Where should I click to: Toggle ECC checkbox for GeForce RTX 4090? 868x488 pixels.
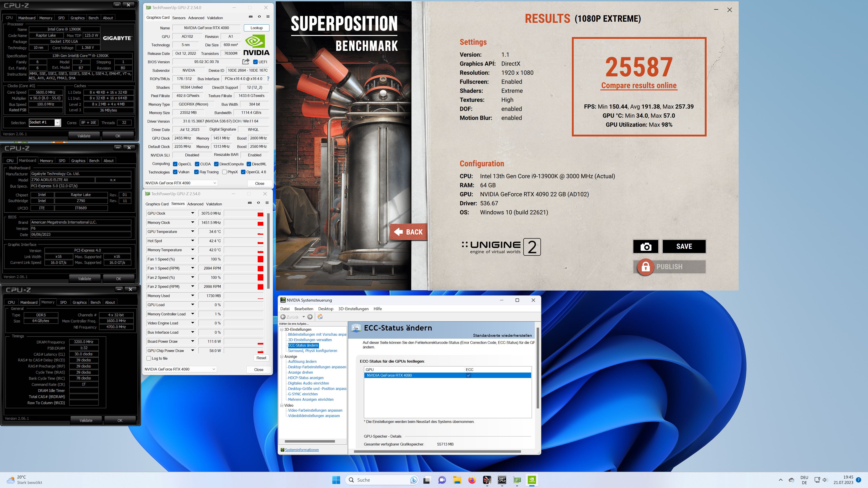pyautogui.click(x=468, y=375)
